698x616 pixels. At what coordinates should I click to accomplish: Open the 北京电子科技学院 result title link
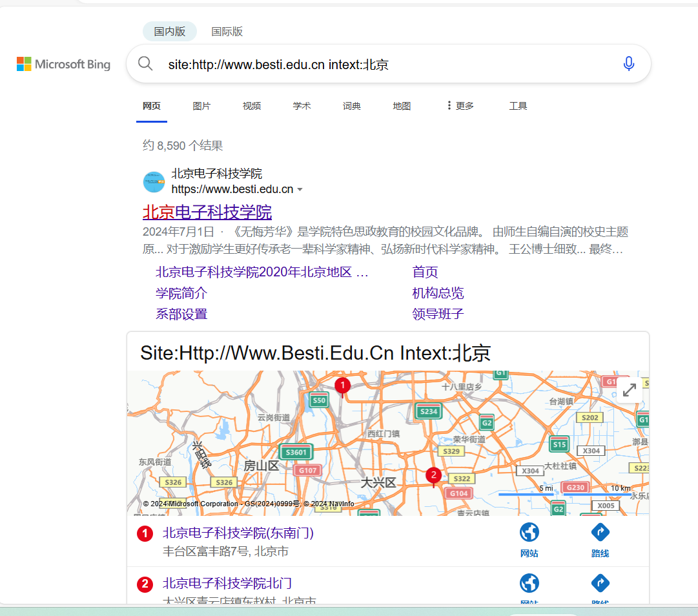[x=207, y=212]
